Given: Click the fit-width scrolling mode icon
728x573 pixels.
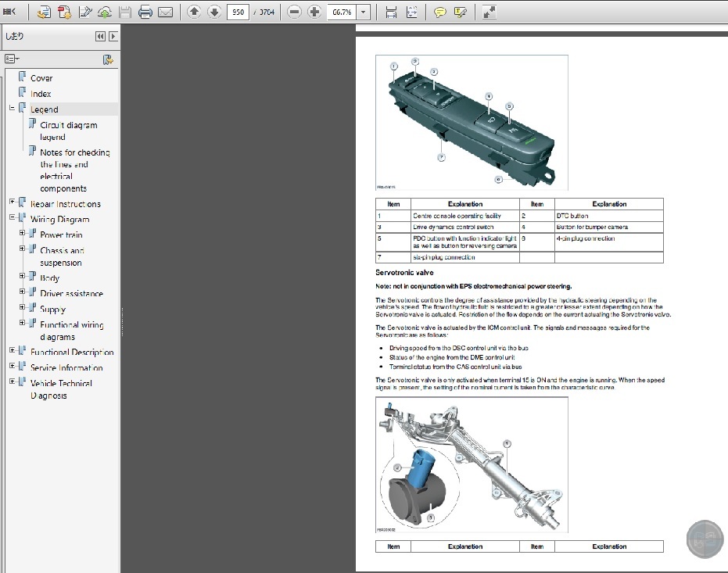Looking at the screenshot, I should point(391,12).
